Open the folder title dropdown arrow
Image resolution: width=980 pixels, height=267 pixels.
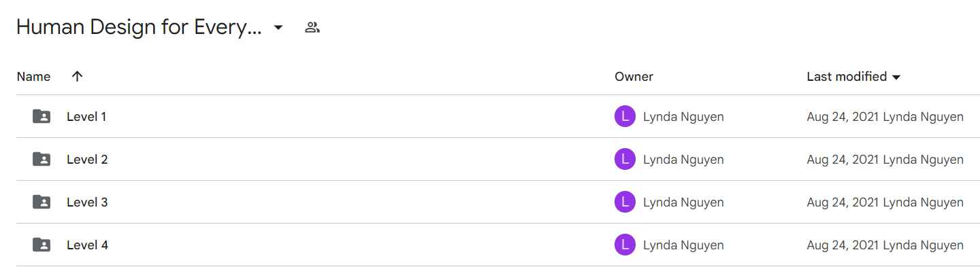[278, 28]
